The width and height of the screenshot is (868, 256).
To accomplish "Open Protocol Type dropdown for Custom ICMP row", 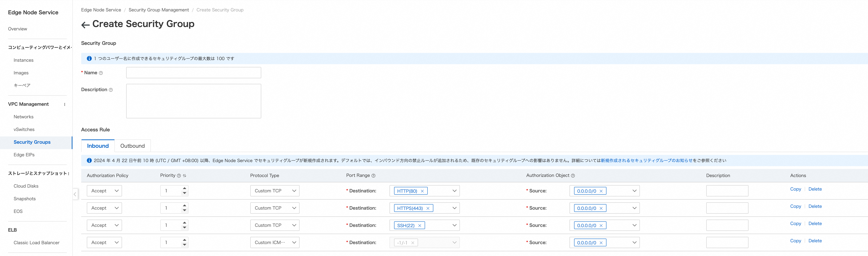I will tap(275, 242).
